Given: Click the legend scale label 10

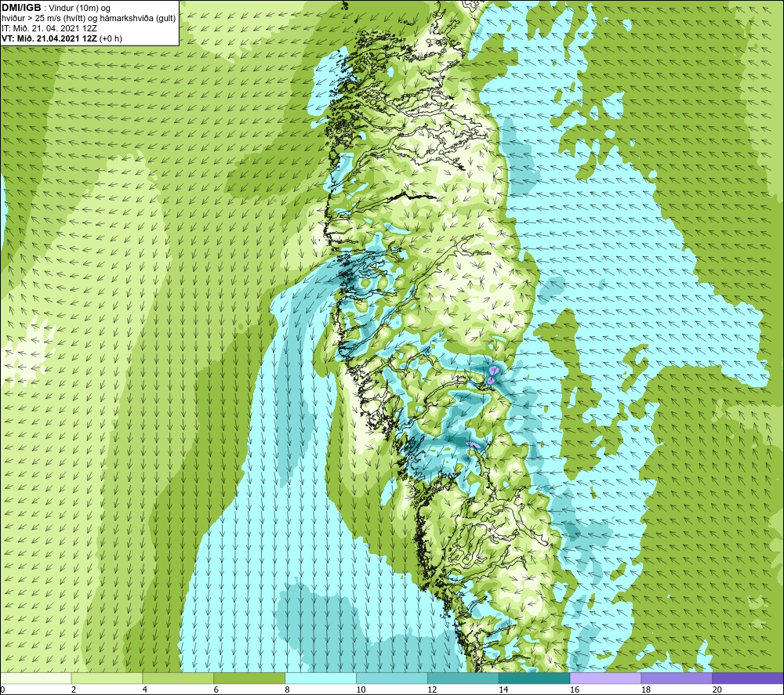Looking at the screenshot, I should coord(361,690).
